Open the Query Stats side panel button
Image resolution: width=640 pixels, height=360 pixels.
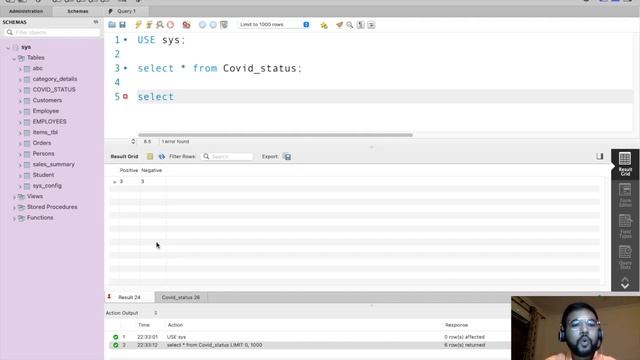click(x=625, y=257)
